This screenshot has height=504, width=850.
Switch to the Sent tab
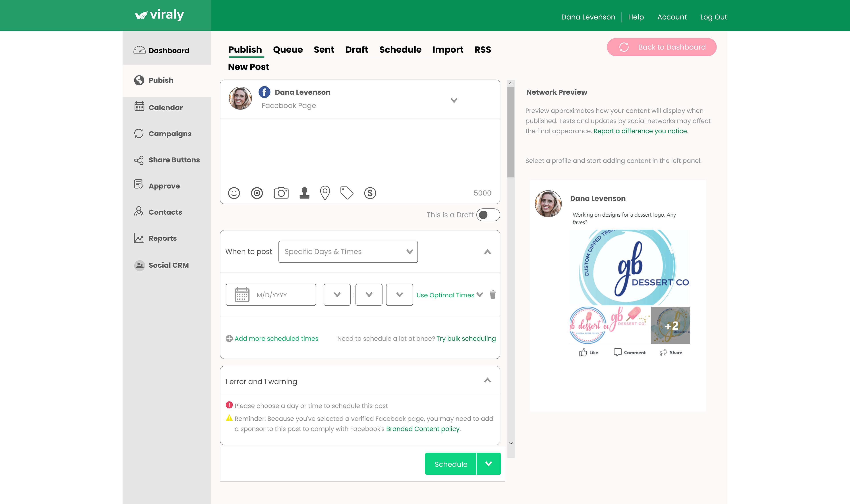coord(324,50)
